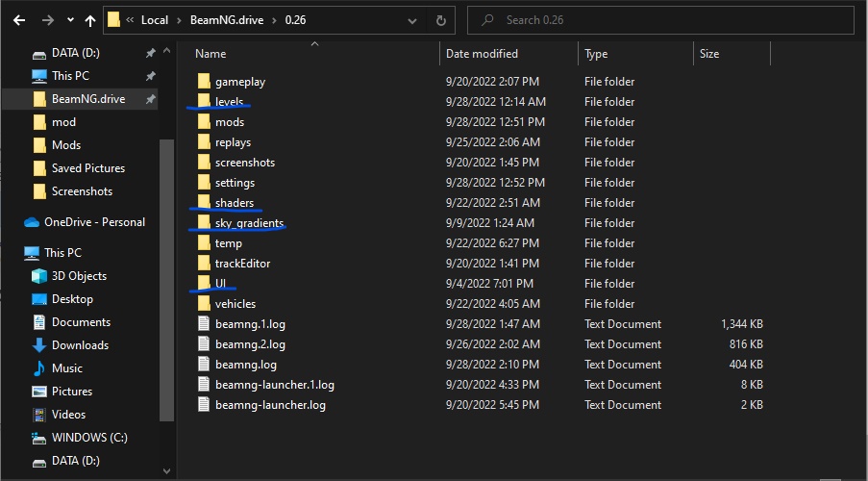
Task: Click Text Document type of beamng-launcher.log
Action: 623,405
